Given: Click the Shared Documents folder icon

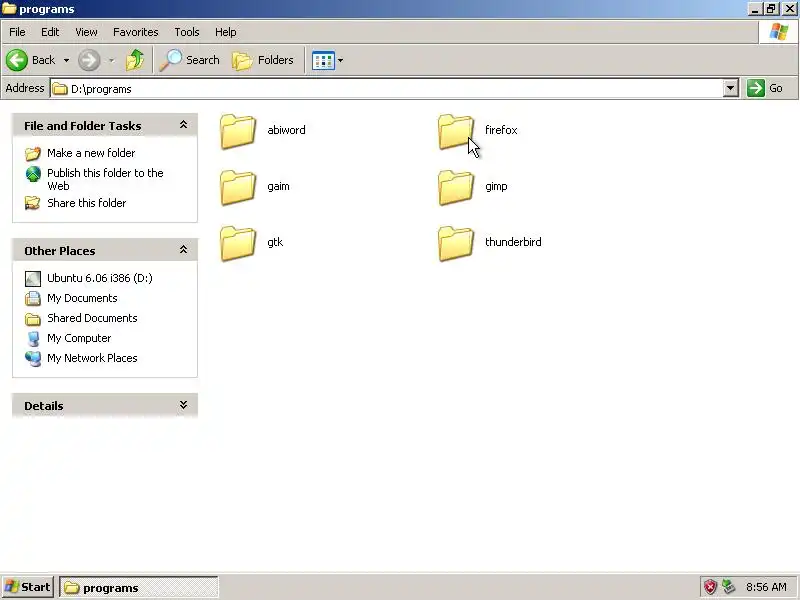Looking at the screenshot, I should pos(33,319).
